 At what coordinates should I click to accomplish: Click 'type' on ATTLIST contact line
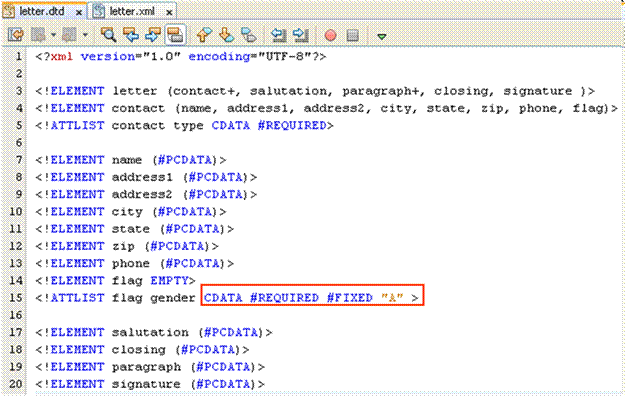point(188,126)
